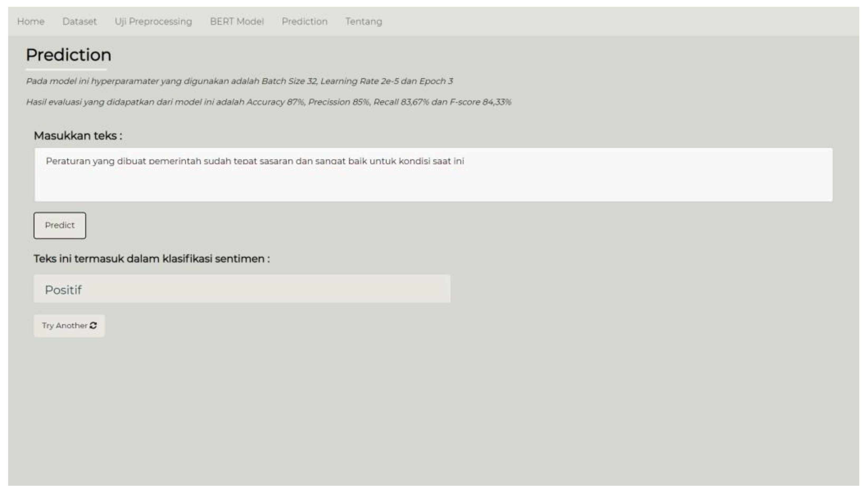Click the refresh icon on Try Another
The width and height of the screenshot is (868, 495).
click(93, 325)
